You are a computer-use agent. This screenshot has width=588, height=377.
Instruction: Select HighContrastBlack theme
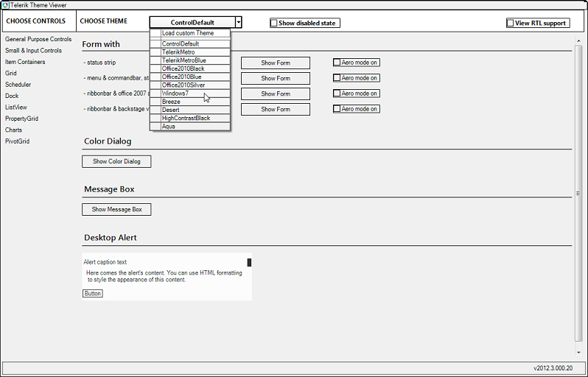tap(190, 118)
